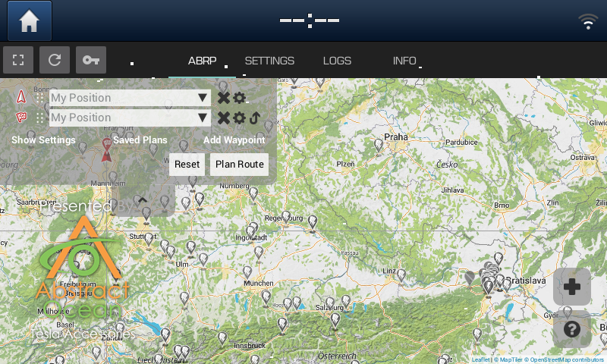
Task: Open the Leaflet attribution link
Action: (480, 359)
